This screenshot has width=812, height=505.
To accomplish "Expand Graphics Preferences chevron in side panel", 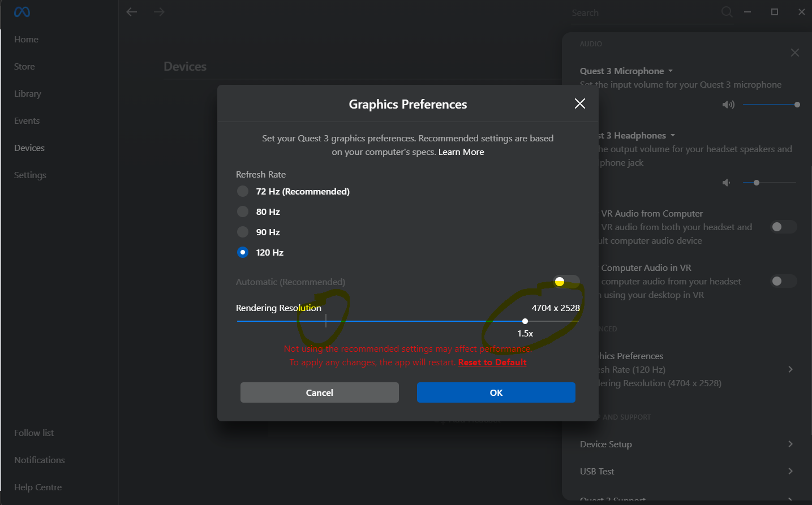I will click(790, 369).
